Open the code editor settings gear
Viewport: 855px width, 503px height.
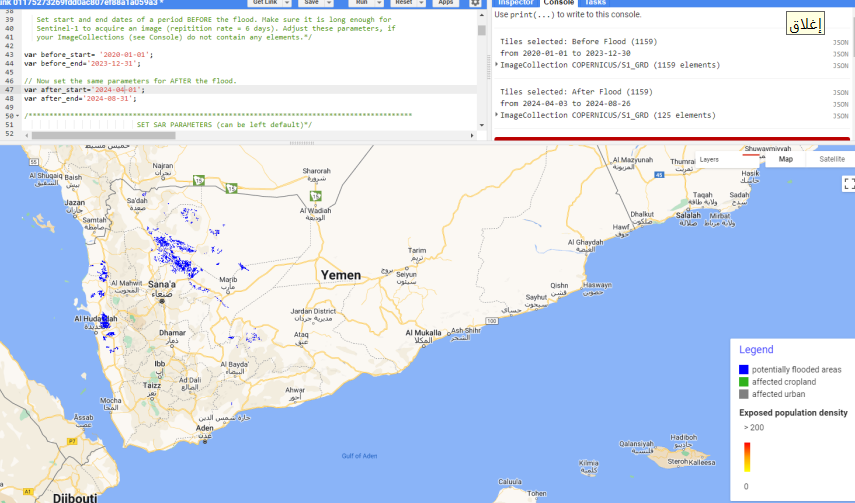coord(475,3)
